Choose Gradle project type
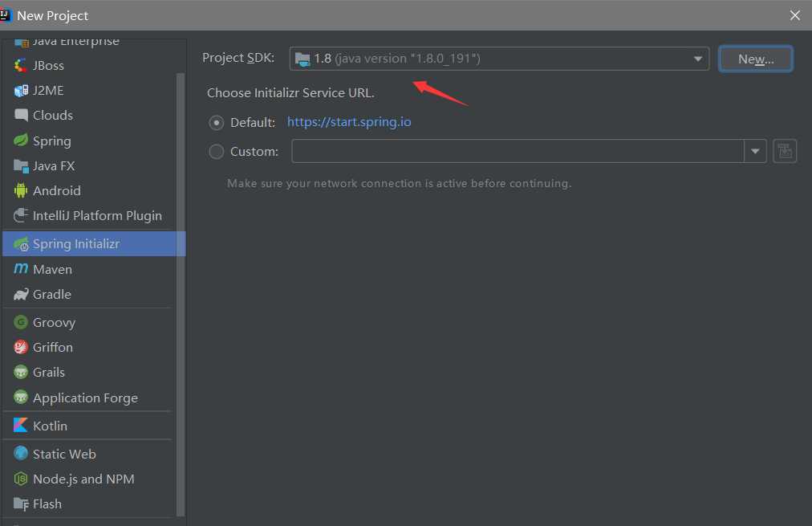 (90, 295)
